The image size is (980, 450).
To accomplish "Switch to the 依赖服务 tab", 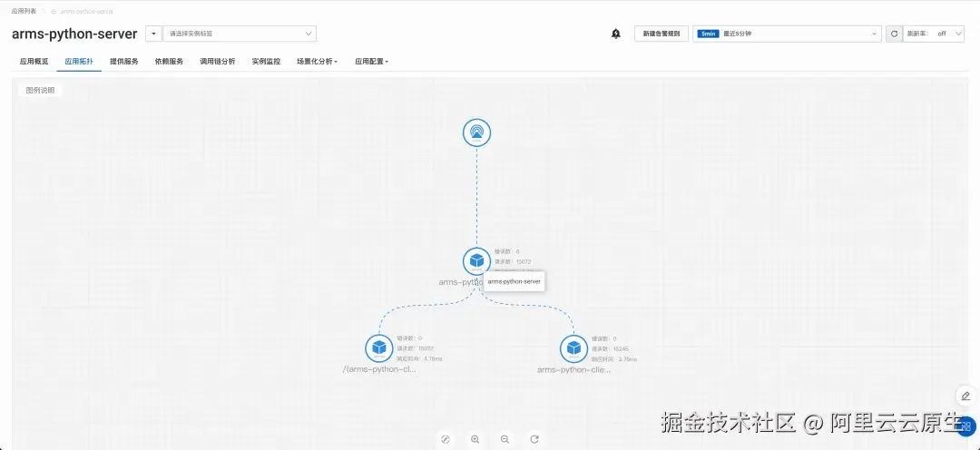I will [x=169, y=62].
